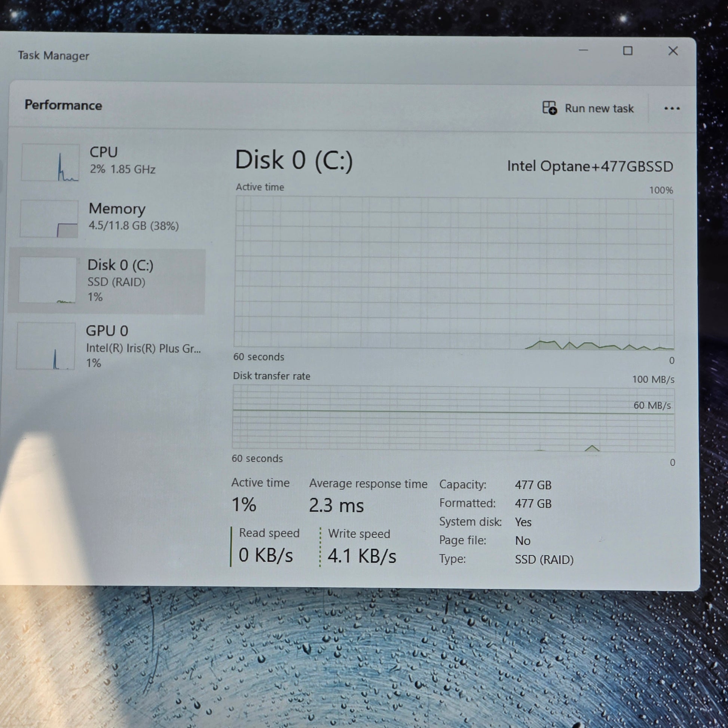
Task: Click the Disk transfer rate graph
Action: pyautogui.click(x=453, y=419)
